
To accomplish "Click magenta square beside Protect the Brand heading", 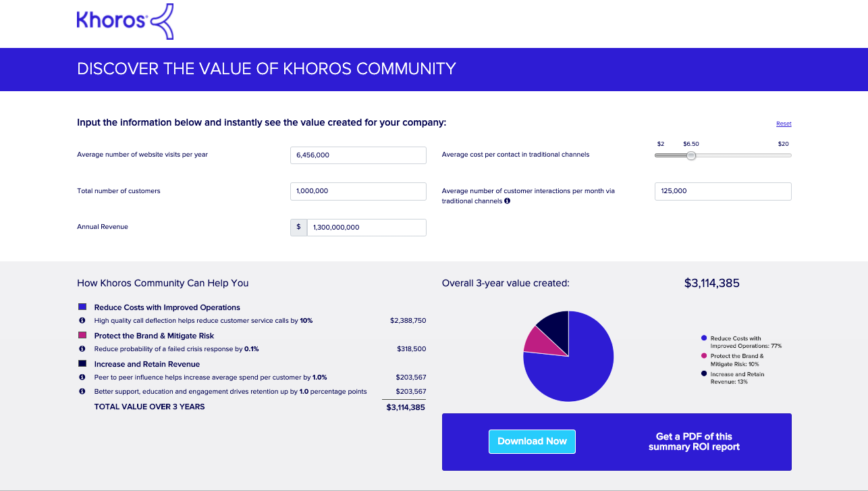I will tap(82, 335).
